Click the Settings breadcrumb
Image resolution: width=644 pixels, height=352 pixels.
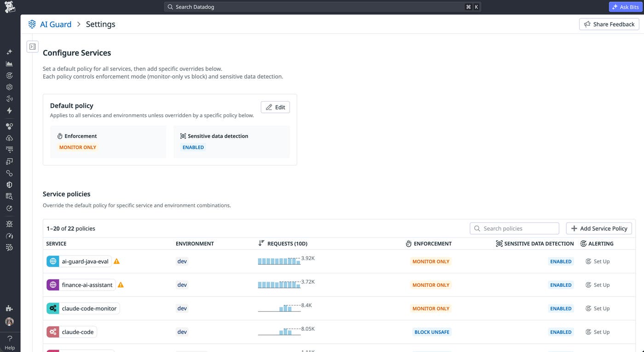[x=101, y=24]
